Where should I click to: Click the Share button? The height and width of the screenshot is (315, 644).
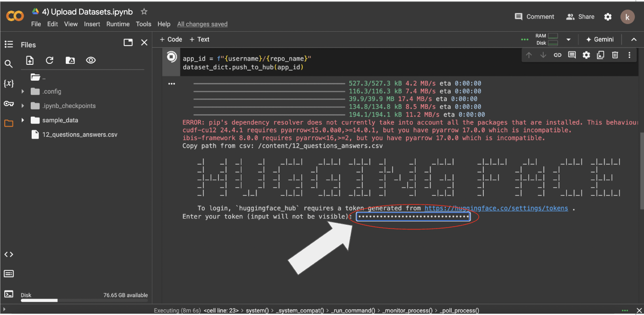[580, 16]
